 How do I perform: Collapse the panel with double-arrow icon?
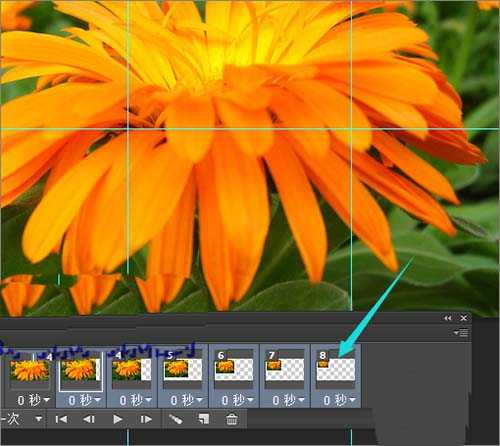point(448,318)
